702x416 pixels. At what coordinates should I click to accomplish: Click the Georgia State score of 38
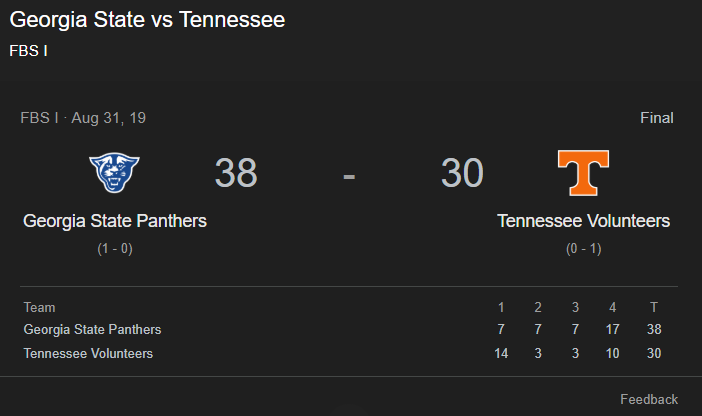pyautogui.click(x=236, y=173)
